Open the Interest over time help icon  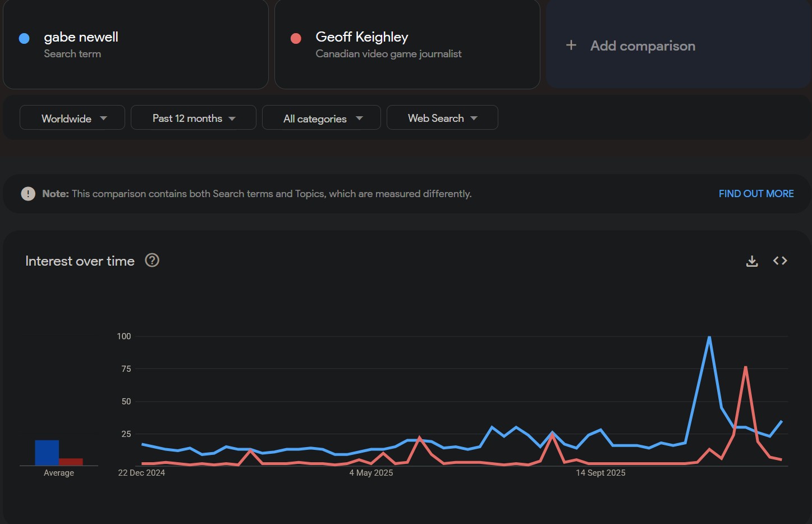(x=152, y=261)
